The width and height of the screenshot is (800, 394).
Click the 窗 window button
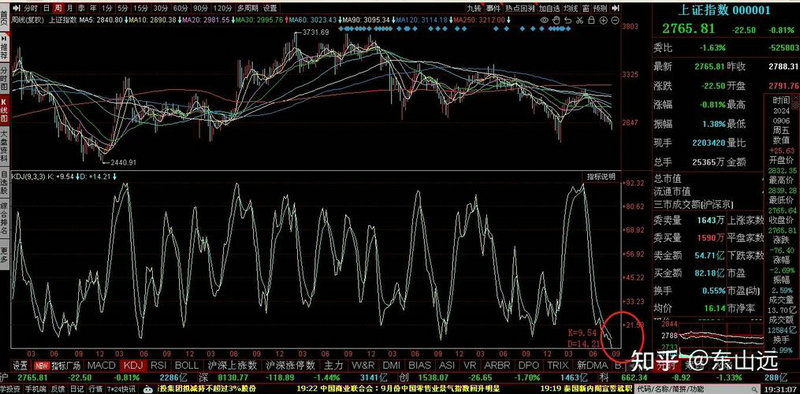tap(585, 9)
